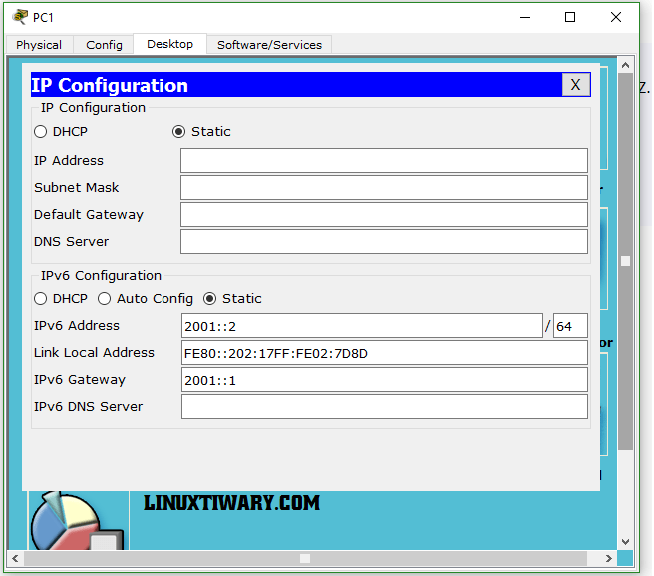This screenshot has height=576, width=654.
Task: Open the Software/Services tab
Action: pos(269,45)
